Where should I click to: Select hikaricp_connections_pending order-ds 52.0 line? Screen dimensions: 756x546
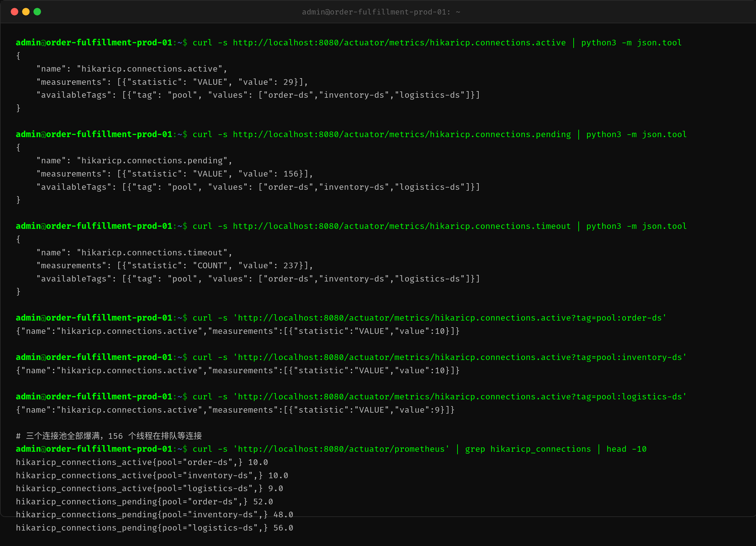pos(144,502)
